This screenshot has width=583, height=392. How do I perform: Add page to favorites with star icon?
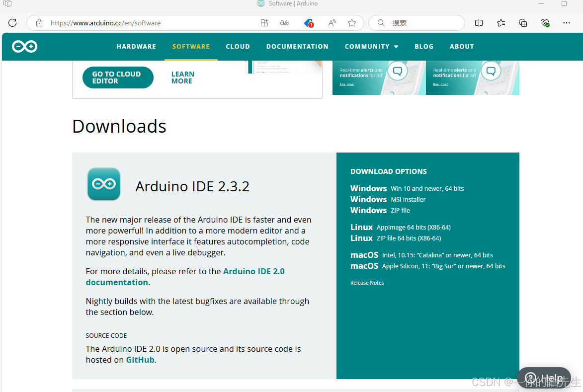coord(352,23)
